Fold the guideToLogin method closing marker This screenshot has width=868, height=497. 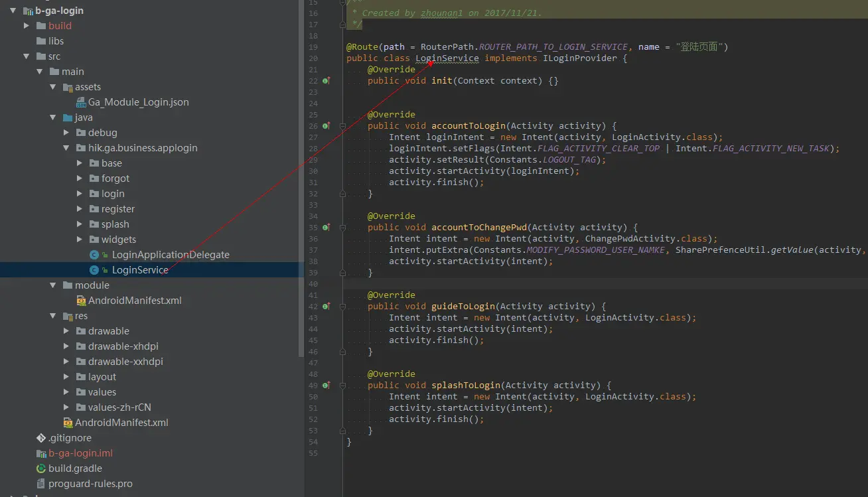point(342,352)
